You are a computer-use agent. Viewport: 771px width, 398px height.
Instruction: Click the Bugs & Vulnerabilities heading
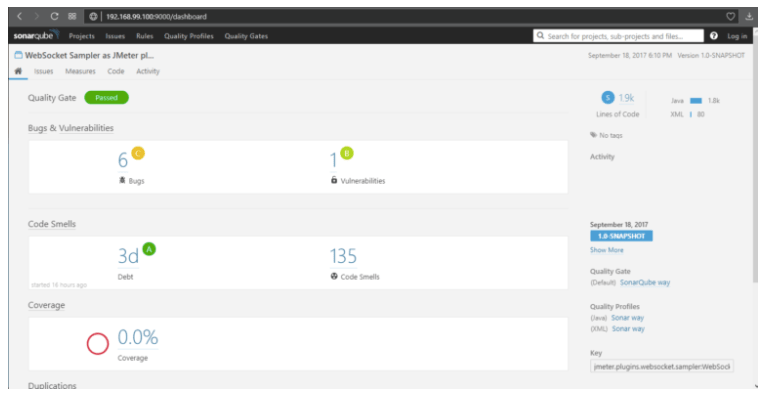tap(71, 128)
